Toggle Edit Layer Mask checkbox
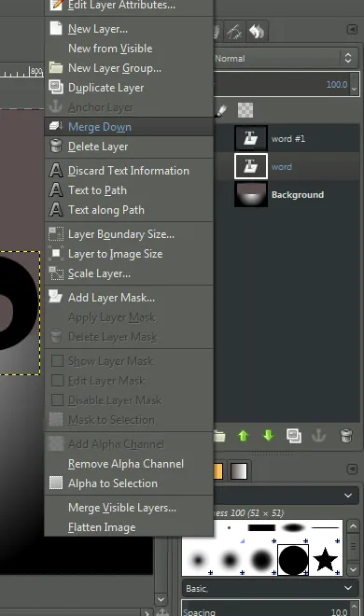The image size is (364, 616). click(57, 380)
